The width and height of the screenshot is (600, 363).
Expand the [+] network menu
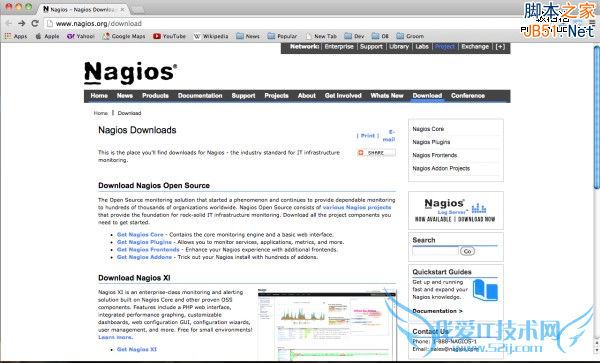click(500, 47)
